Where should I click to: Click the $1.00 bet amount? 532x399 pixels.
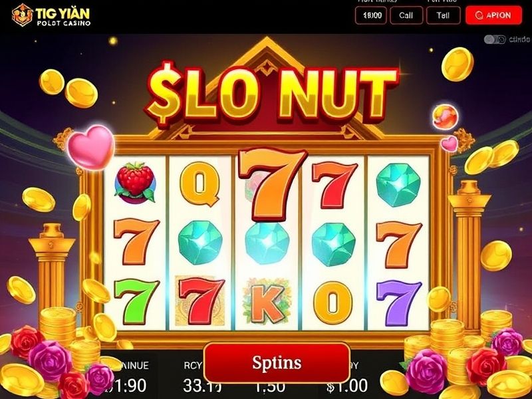coord(347,386)
